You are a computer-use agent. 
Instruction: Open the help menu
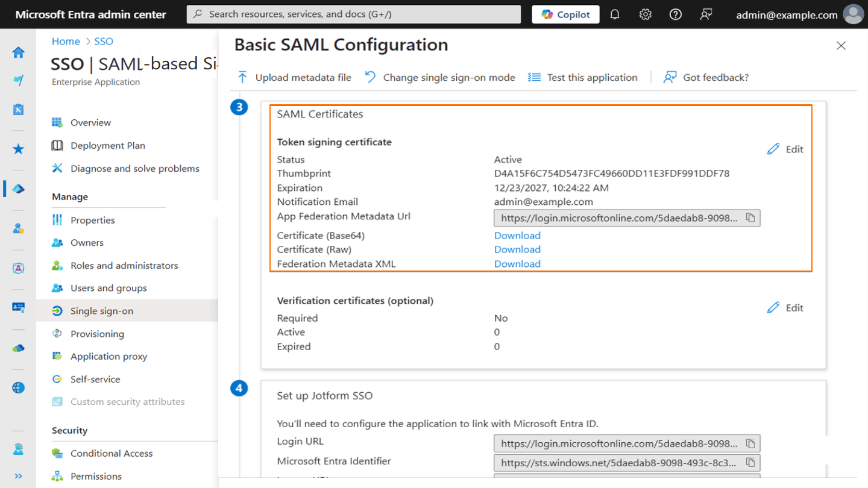675,14
